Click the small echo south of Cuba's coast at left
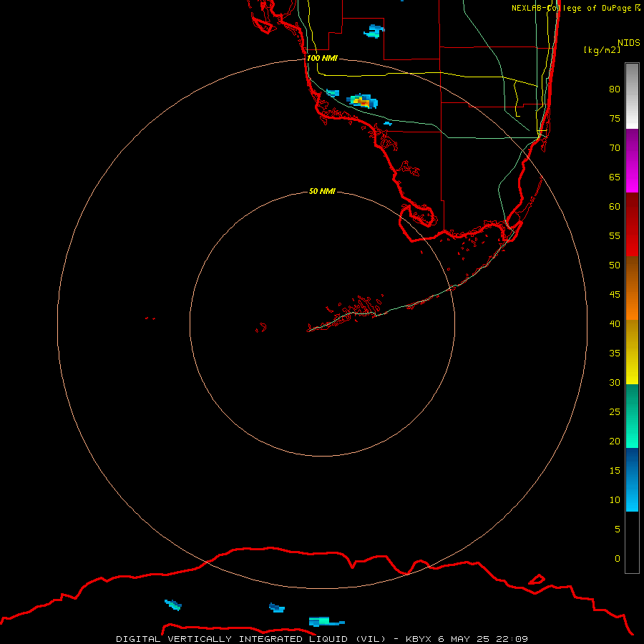Viewport: 644px width, 644px height. 173,605
